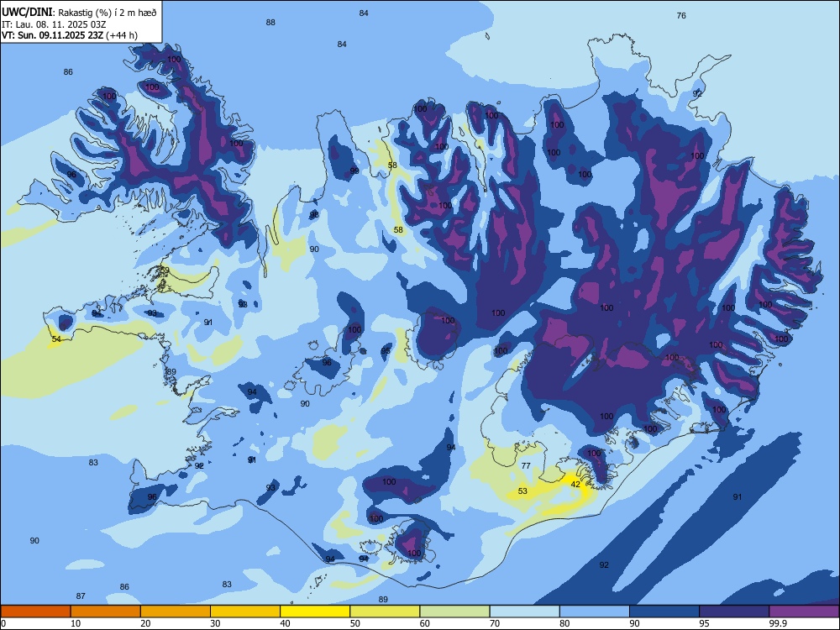
Task: Click the 88 humidity value on the map
Action: point(270,22)
